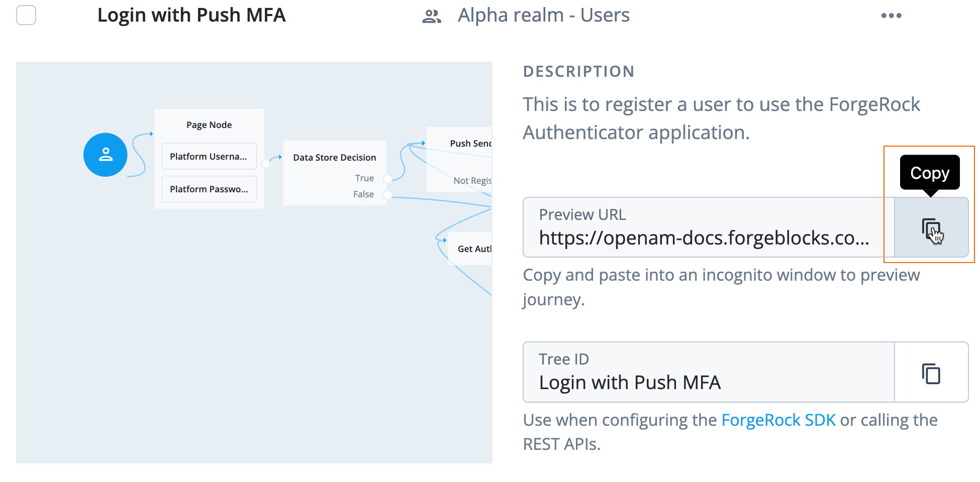Open the ellipsis options menu at top right
This screenshot has width=980, height=482.
coord(892,15)
